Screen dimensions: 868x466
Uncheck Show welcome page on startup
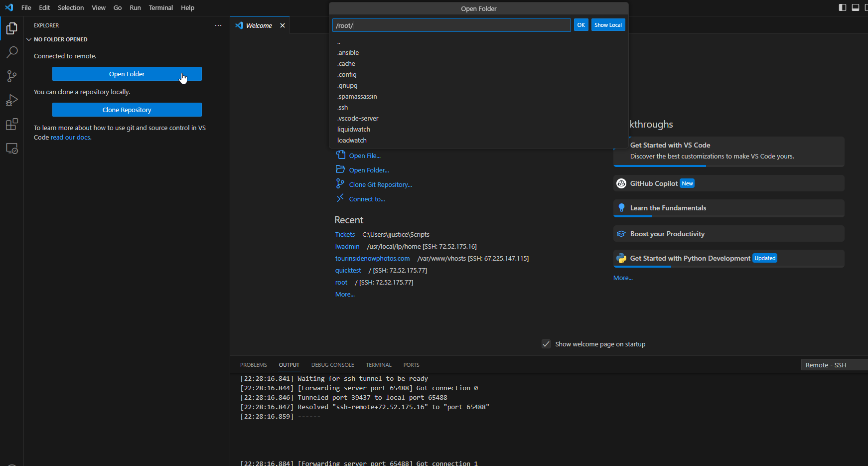click(x=546, y=344)
